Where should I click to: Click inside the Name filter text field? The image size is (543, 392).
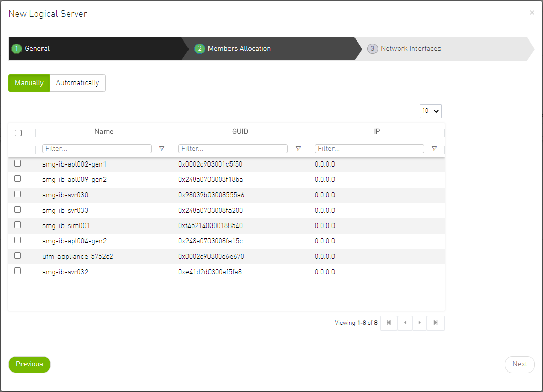[x=96, y=148]
